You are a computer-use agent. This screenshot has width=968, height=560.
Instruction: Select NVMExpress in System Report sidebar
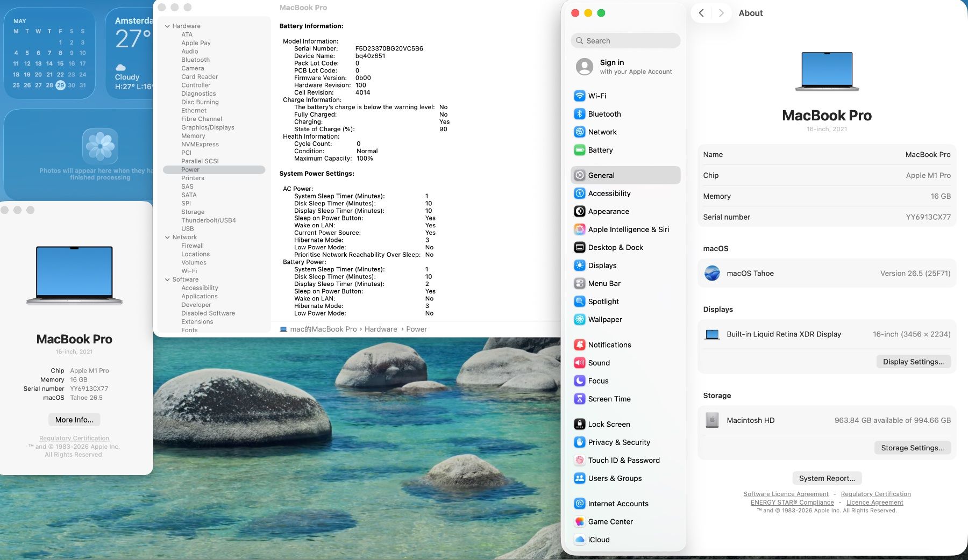coord(200,144)
